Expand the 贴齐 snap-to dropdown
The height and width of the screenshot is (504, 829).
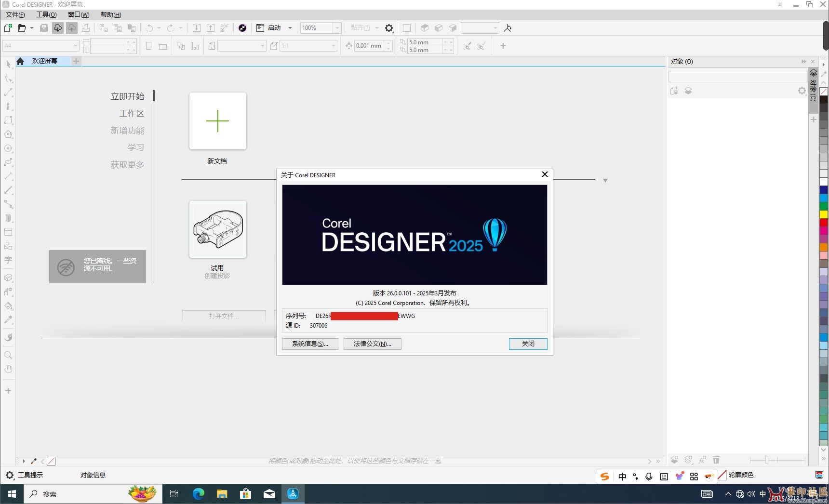point(377,28)
